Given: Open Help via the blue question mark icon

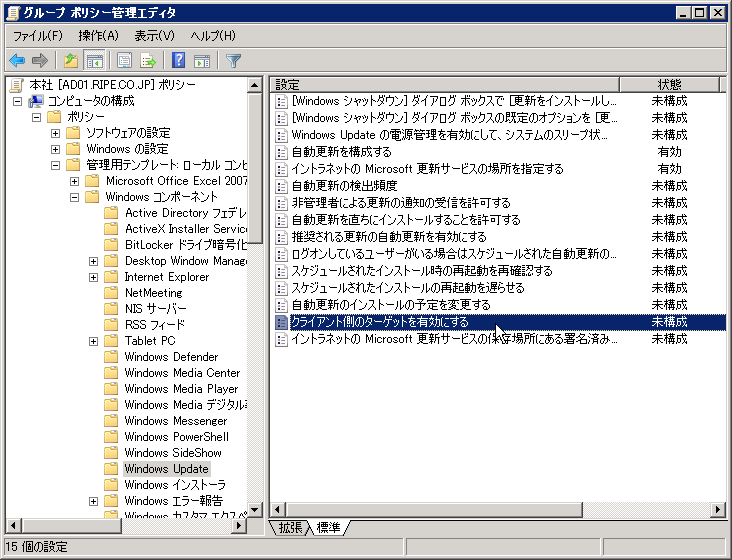Looking at the screenshot, I should click(179, 60).
